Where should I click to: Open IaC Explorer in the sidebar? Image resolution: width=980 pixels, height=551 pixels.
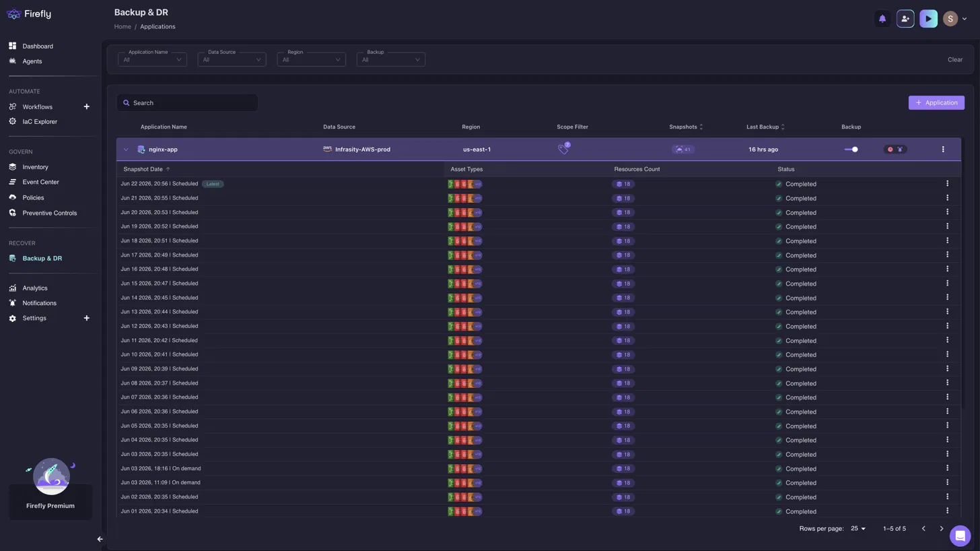click(x=40, y=122)
